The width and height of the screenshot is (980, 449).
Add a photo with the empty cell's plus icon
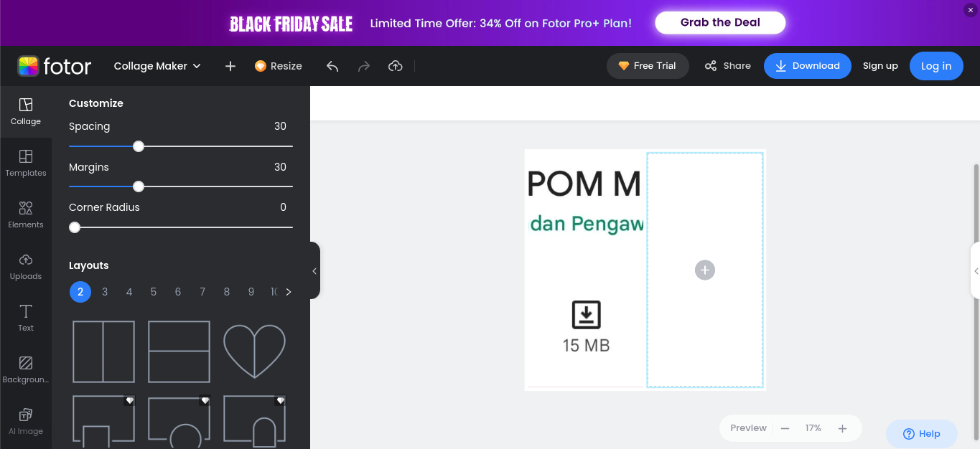[x=705, y=270]
